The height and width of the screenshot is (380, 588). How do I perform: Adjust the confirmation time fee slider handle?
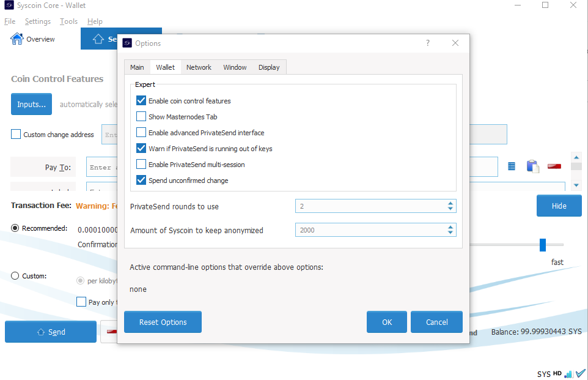pos(543,245)
